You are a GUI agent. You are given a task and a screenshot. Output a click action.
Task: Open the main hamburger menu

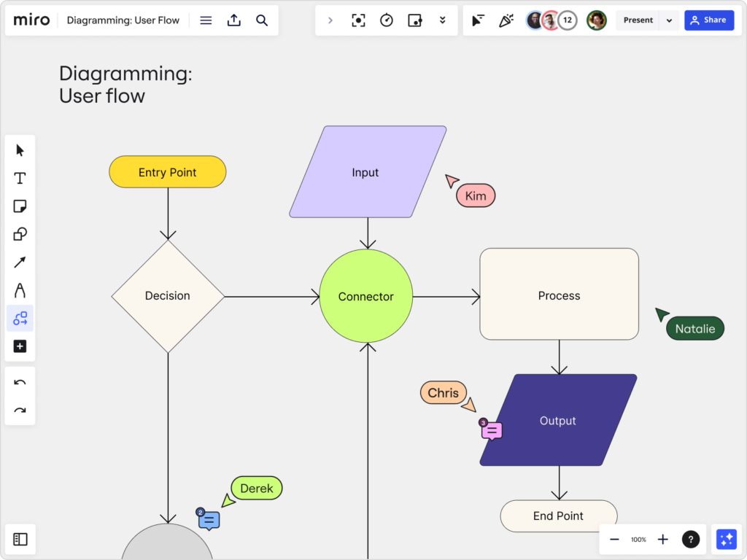click(206, 20)
